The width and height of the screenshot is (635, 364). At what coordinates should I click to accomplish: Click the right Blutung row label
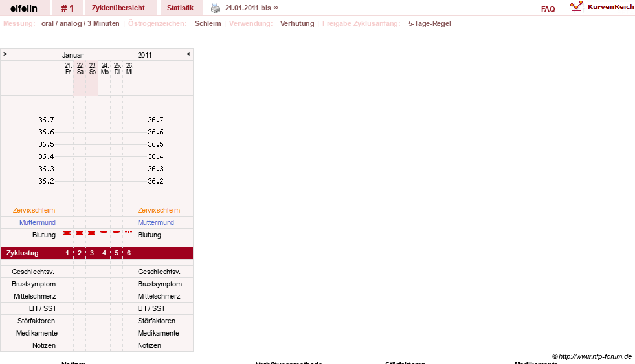point(150,235)
